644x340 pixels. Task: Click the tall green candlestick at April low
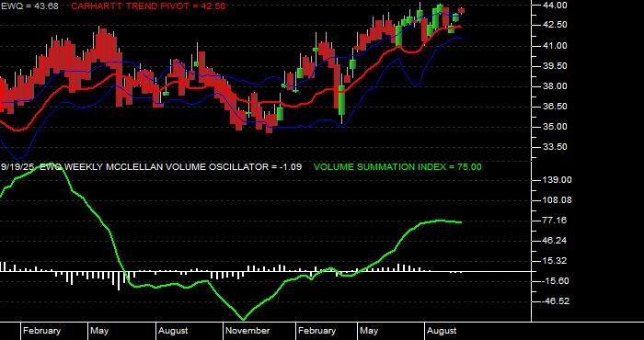pos(341,100)
